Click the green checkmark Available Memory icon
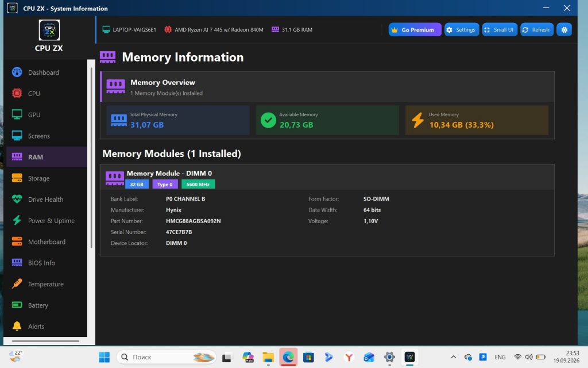Screen dimensions: 588x368 click(268, 121)
